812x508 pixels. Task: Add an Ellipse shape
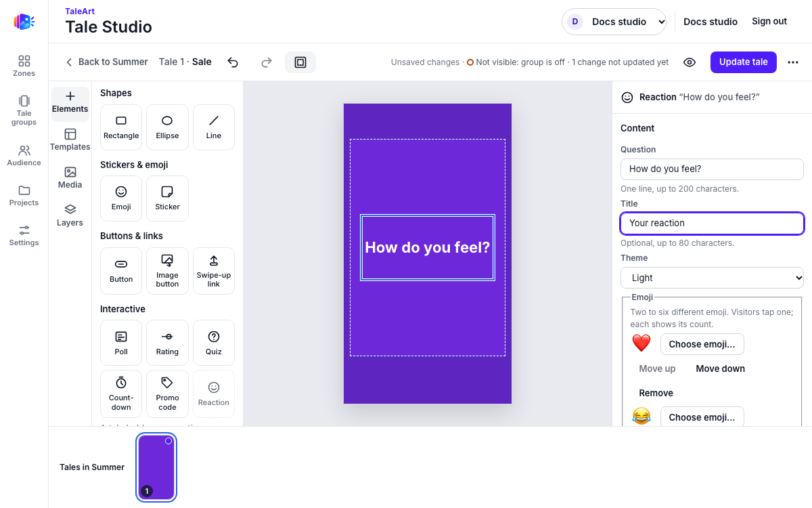167,127
